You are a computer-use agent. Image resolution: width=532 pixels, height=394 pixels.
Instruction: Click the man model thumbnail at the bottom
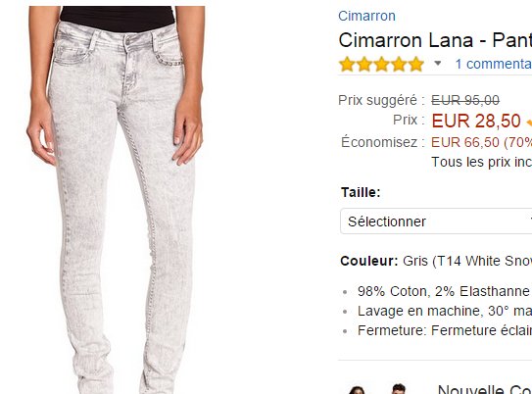[x=399, y=389]
